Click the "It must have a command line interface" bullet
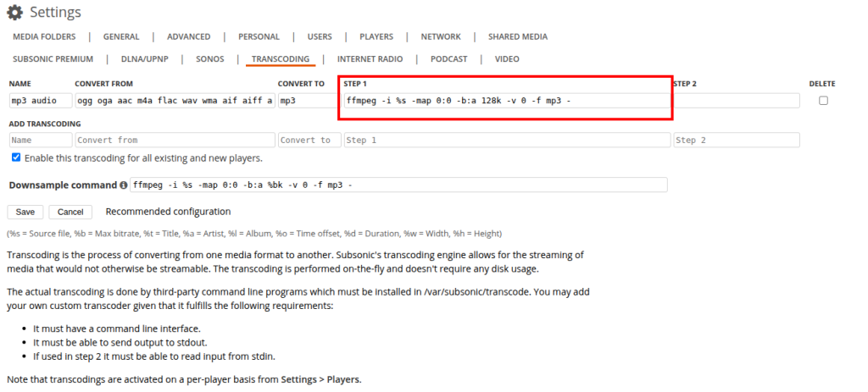The image size is (868, 392). tap(117, 328)
